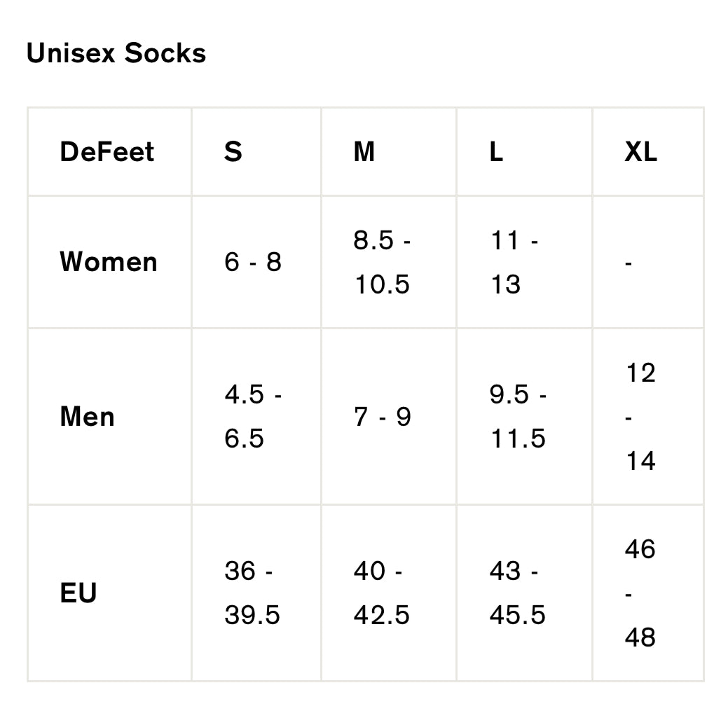Click Men's medium size 7 - 9
This screenshot has height=718, width=728.
click(x=383, y=416)
